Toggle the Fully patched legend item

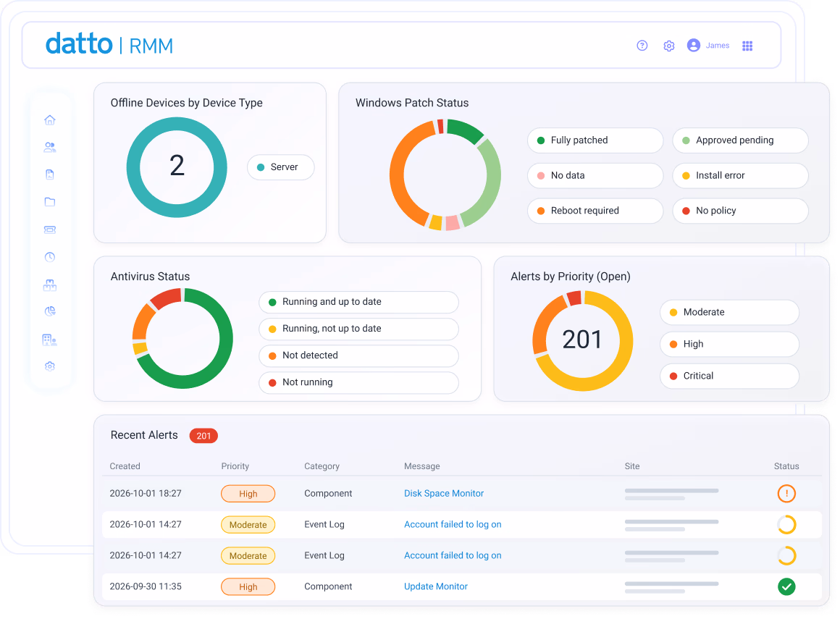point(595,140)
